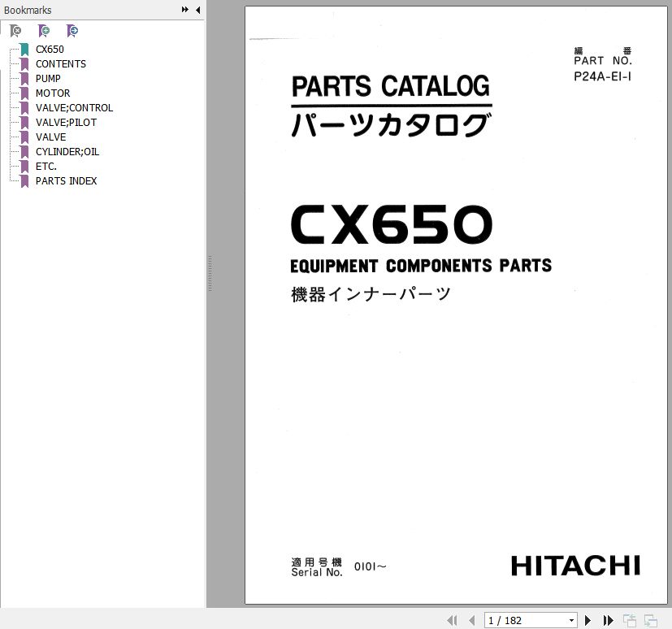Click the bookmark icon beside VALVE;CONTROL
The image size is (672, 629).
[25, 108]
